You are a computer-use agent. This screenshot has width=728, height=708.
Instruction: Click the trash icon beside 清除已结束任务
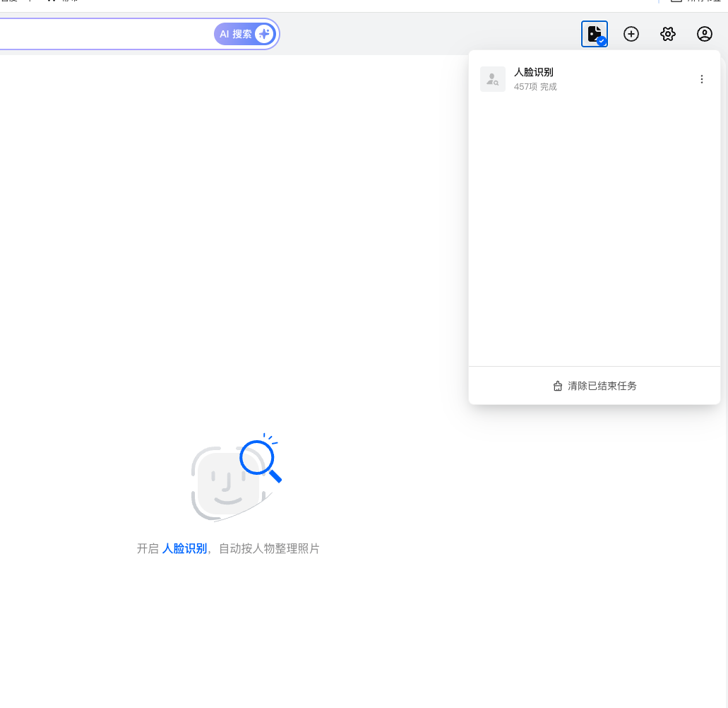[x=557, y=386]
